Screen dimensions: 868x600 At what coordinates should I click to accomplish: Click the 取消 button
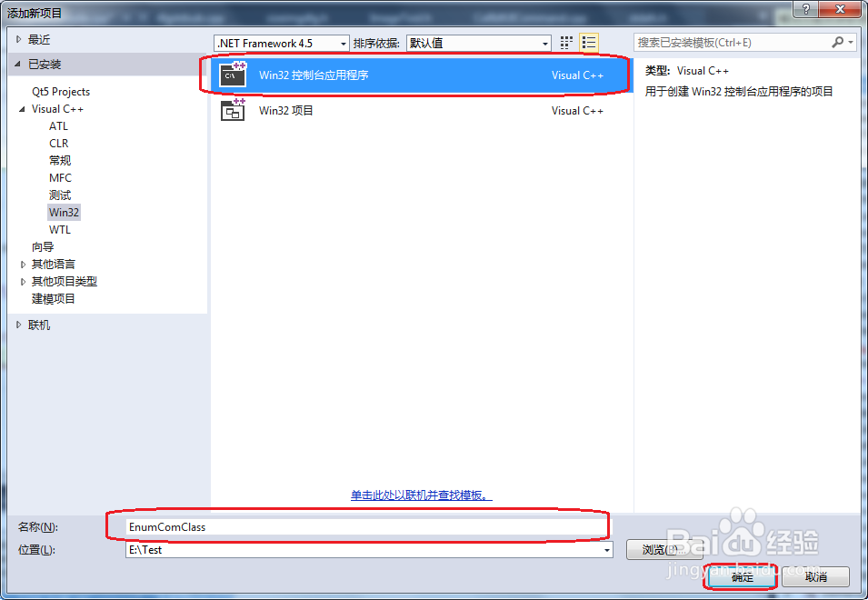click(815, 576)
